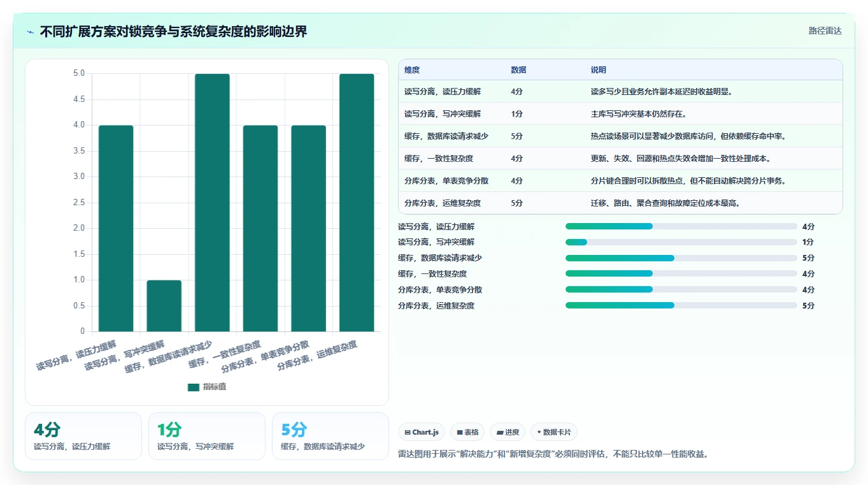The image size is (868, 485).
Task: Click the description 迁移、路由、聚合查询和故障定位成本最高。
Action: (666, 203)
